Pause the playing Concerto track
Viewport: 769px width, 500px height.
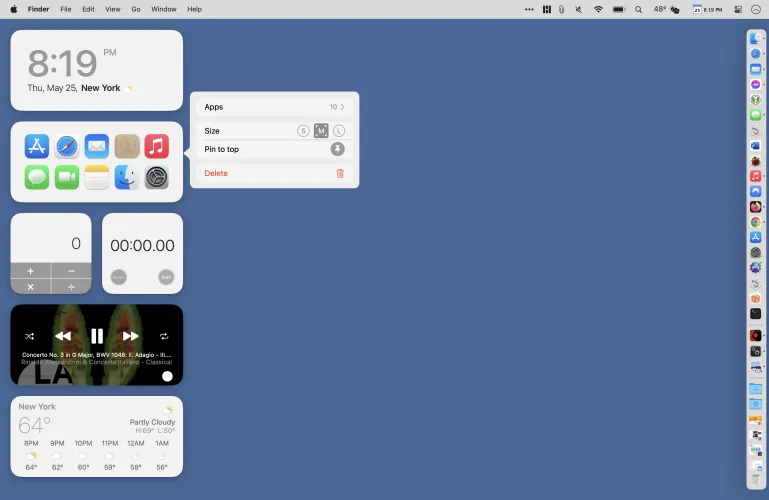pos(97,336)
